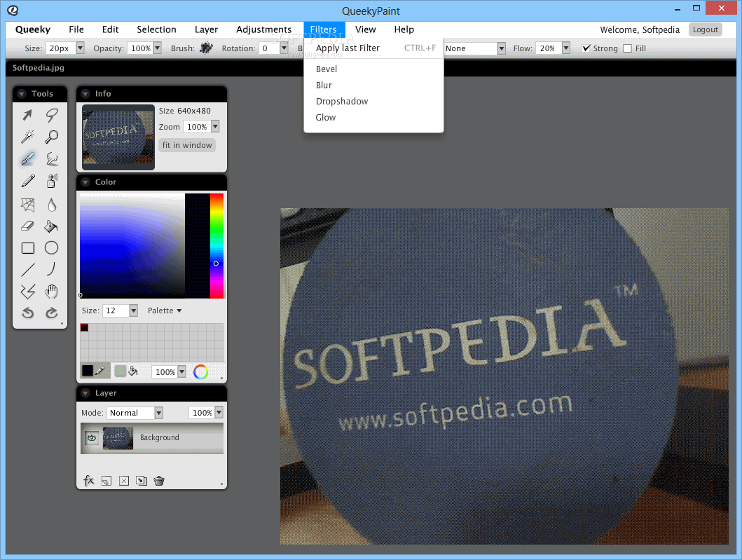The image size is (742, 560).
Task: Select the Magnifier zoom tool
Action: point(52,137)
